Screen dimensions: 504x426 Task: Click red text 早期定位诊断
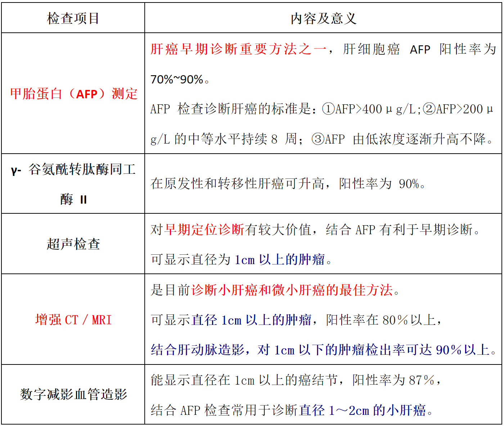(204, 230)
